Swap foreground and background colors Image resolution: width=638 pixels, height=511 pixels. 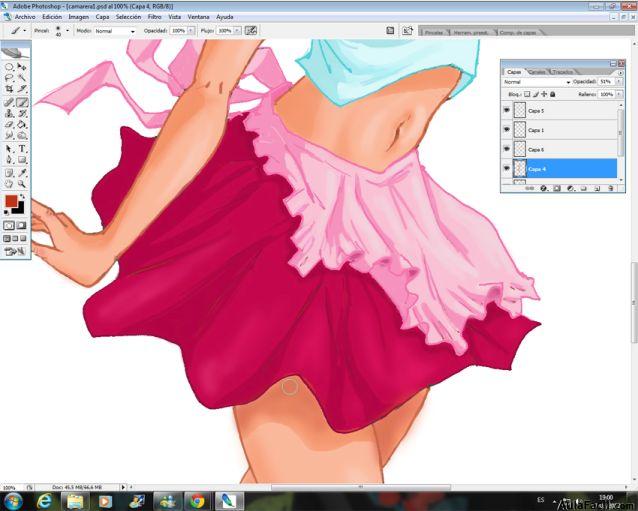(x=22, y=197)
